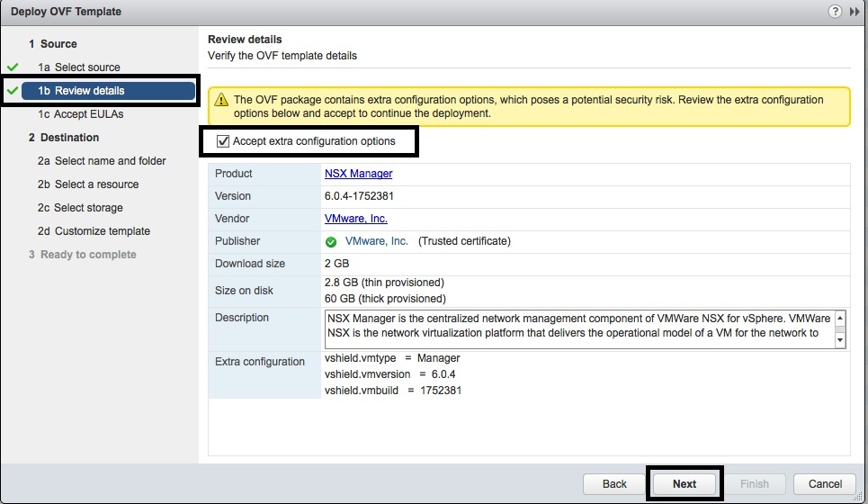Click green checkmark beside Select source
868x504 pixels.
(x=13, y=67)
